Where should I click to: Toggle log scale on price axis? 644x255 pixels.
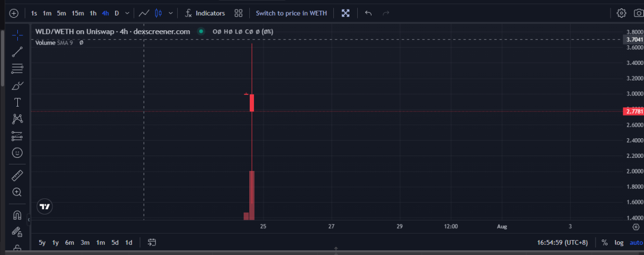(x=620, y=242)
